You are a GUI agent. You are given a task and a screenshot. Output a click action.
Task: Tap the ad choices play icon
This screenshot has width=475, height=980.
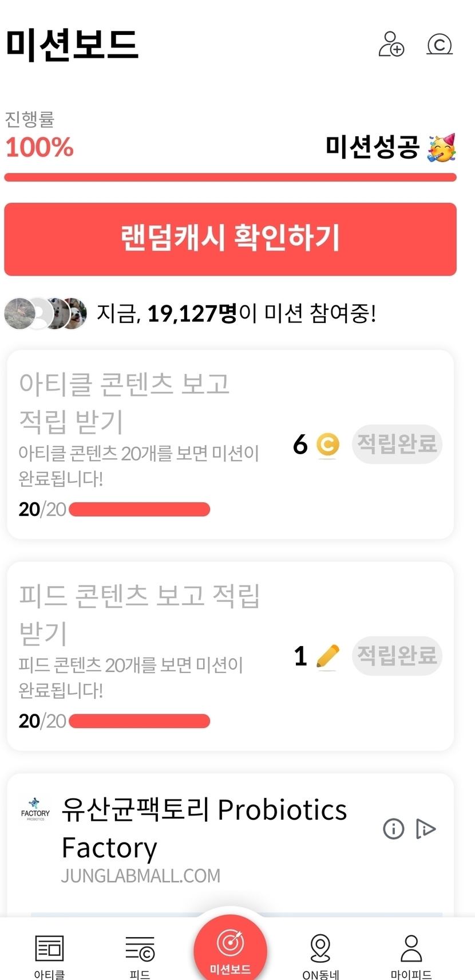point(426,828)
